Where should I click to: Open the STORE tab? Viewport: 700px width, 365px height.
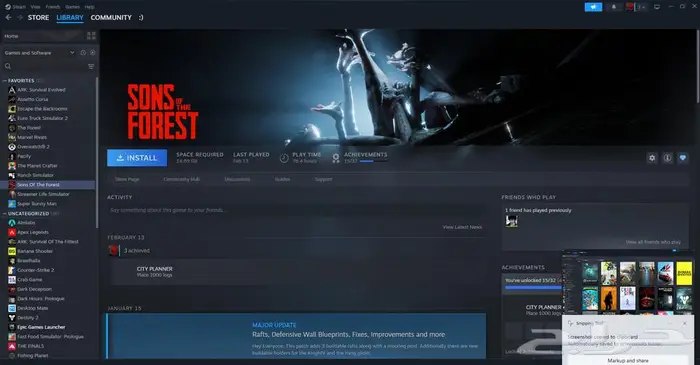coord(38,17)
